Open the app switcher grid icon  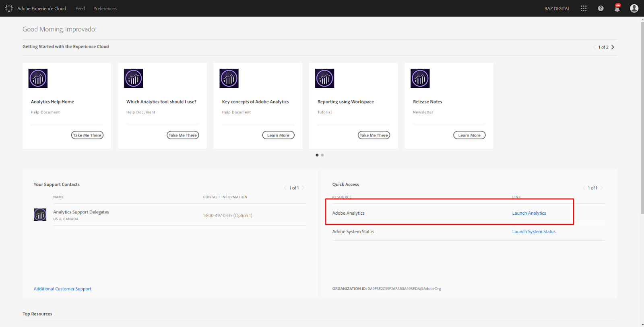[x=584, y=8]
